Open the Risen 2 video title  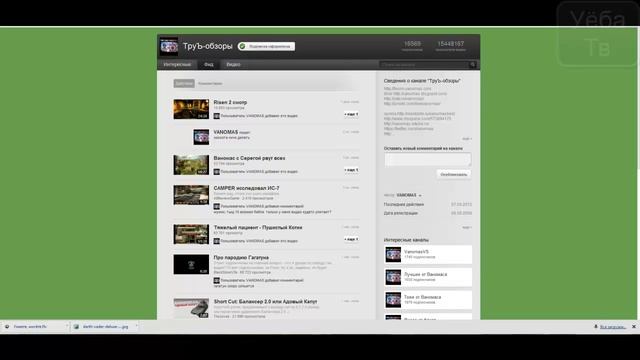[x=230, y=102]
